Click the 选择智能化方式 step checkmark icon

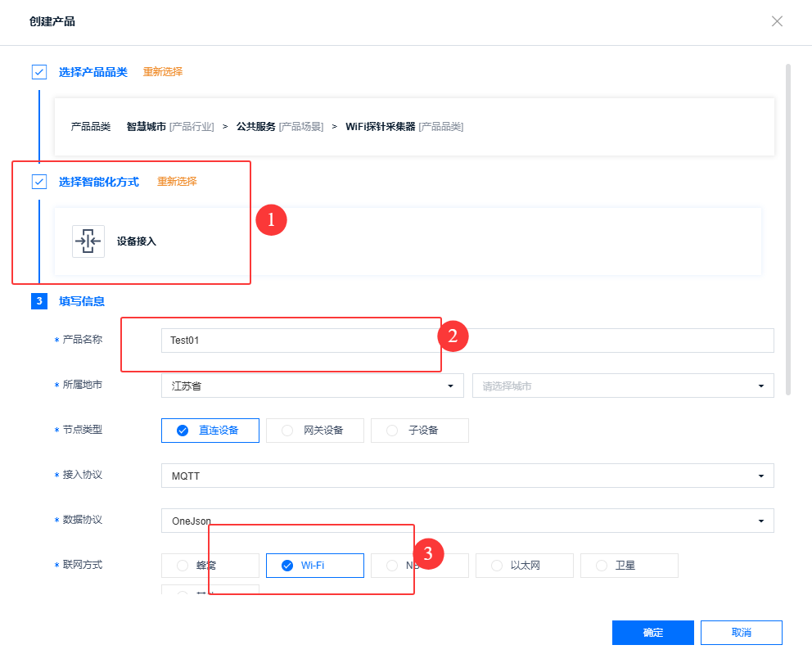39,182
